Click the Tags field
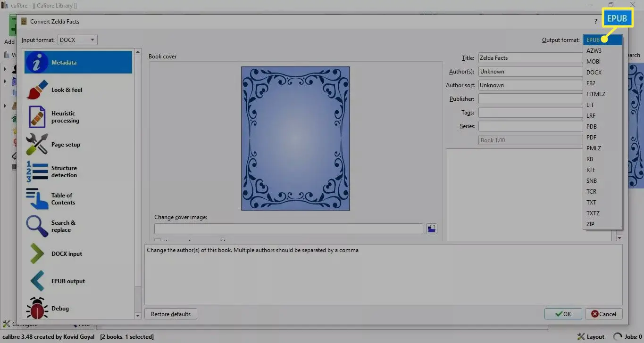The image size is (644, 343). click(x=531, y=113)
